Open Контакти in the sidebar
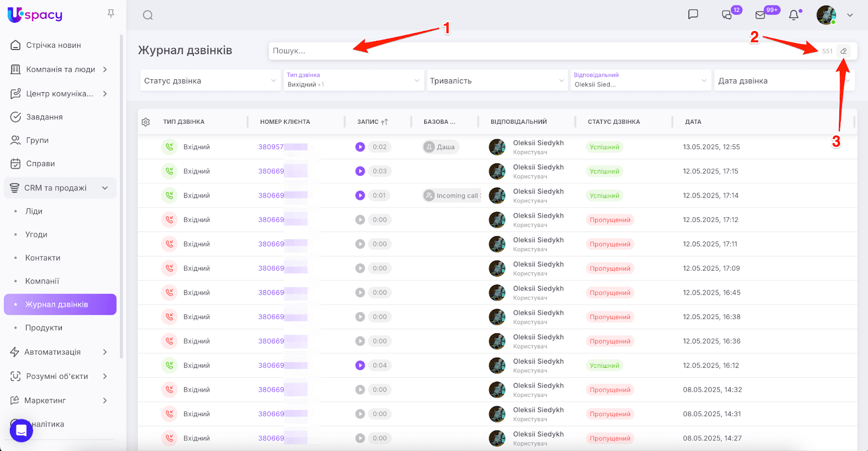Viewport: 868px width, 451px height. tap(43, 258)
